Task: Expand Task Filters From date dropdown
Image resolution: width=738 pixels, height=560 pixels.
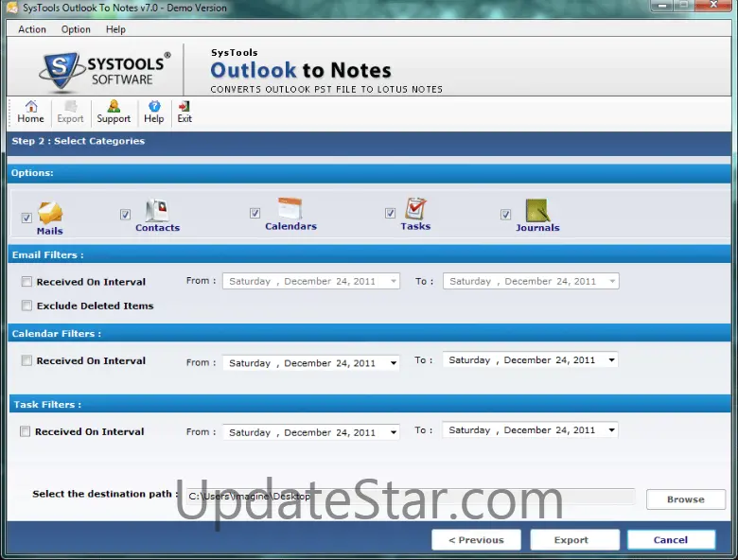Action: 393,432
